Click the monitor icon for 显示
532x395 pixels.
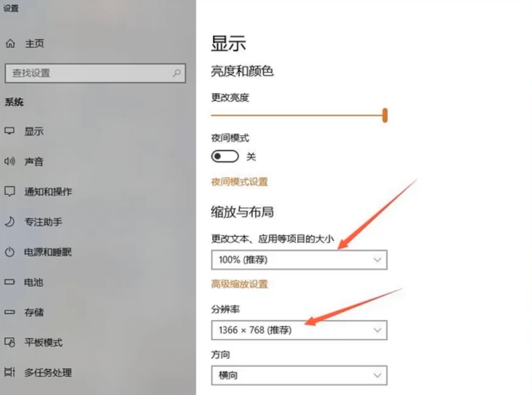[9, 131]
